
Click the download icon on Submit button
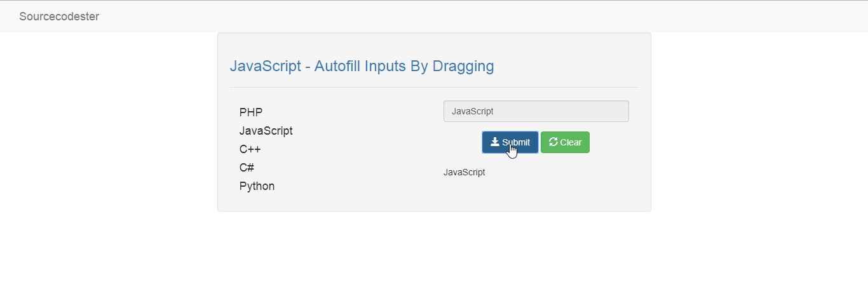(x=495, y=142)
